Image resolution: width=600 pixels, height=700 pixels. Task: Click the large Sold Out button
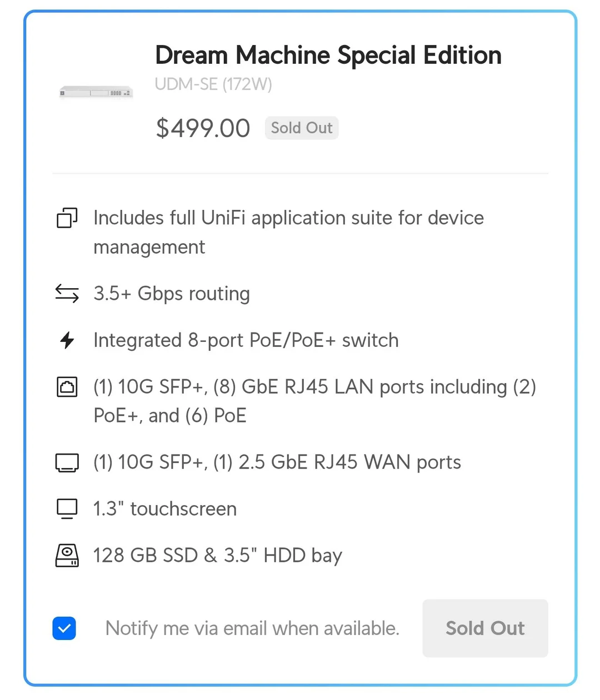point(485,628)
